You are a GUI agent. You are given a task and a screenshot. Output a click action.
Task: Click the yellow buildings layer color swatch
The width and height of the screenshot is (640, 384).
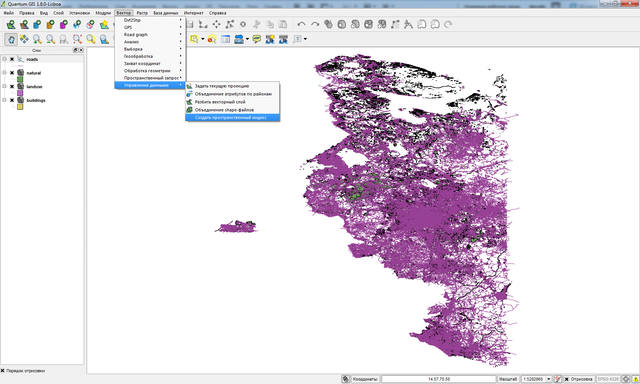[20, 107]
